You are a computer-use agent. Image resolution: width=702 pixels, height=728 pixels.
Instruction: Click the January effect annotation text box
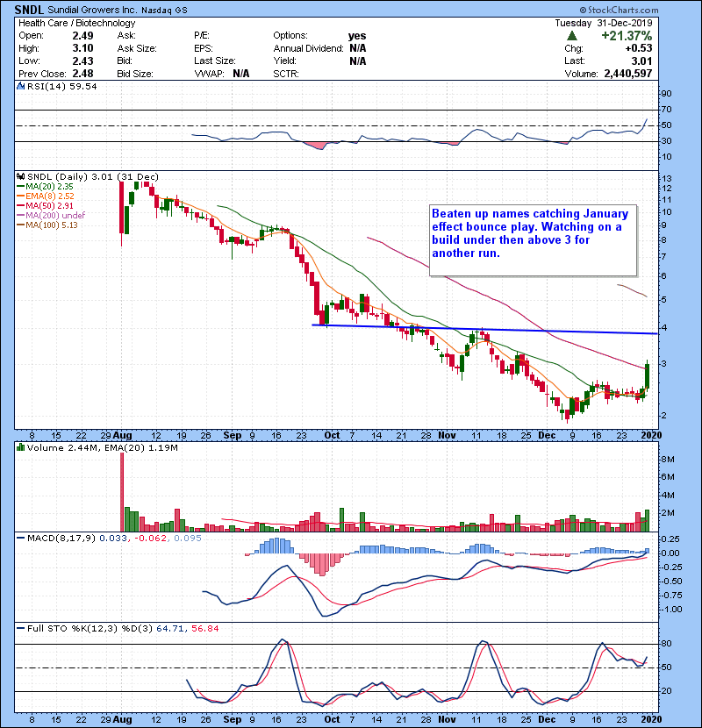(x=533, y=240)
